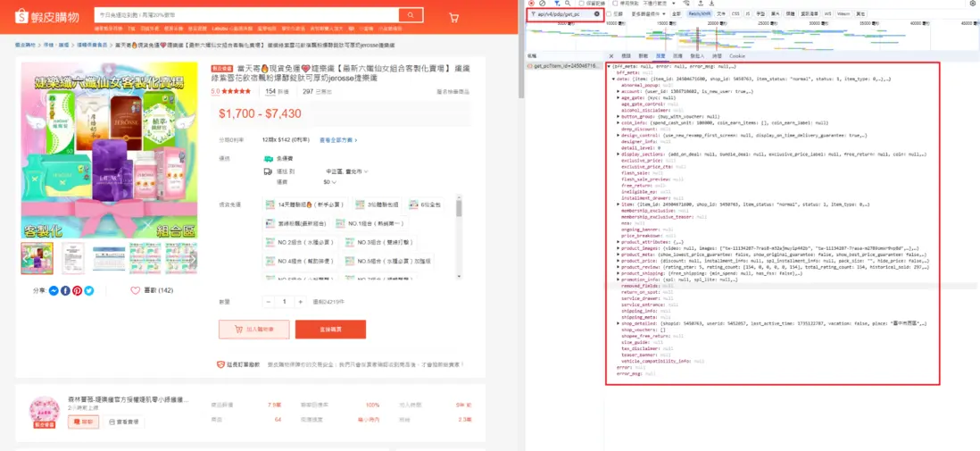The width and height of the screenshot is (980, 451).
Task: Click the orange search magnifier button
Action: click(410, 16)
